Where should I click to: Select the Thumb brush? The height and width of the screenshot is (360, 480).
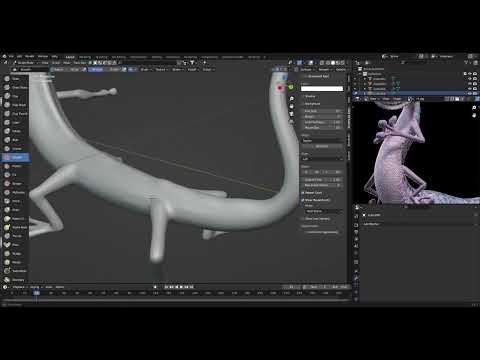point(15,236)
